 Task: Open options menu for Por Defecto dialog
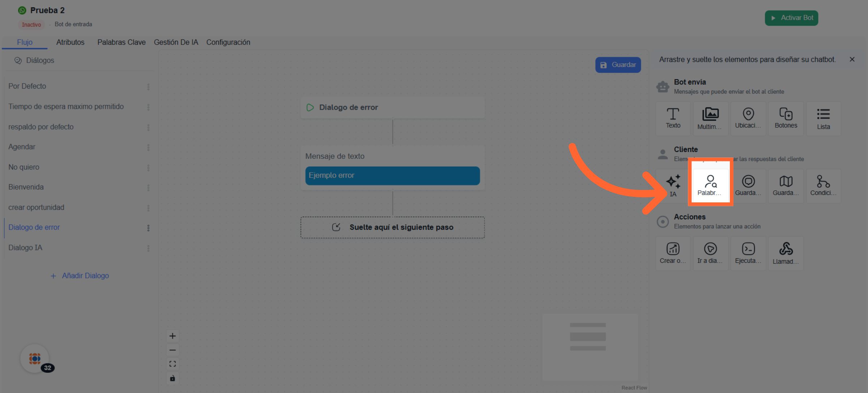pyautogui.click(x=148, y=87)
